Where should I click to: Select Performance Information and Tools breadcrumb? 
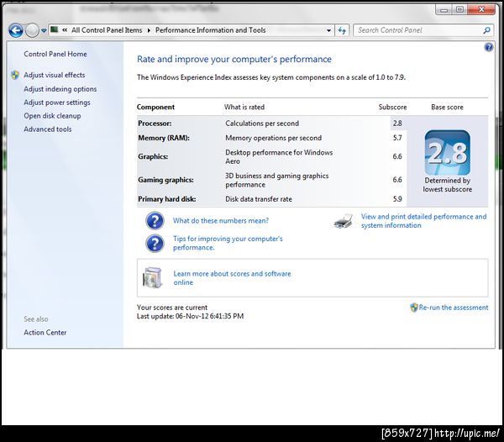pos(211,30)
